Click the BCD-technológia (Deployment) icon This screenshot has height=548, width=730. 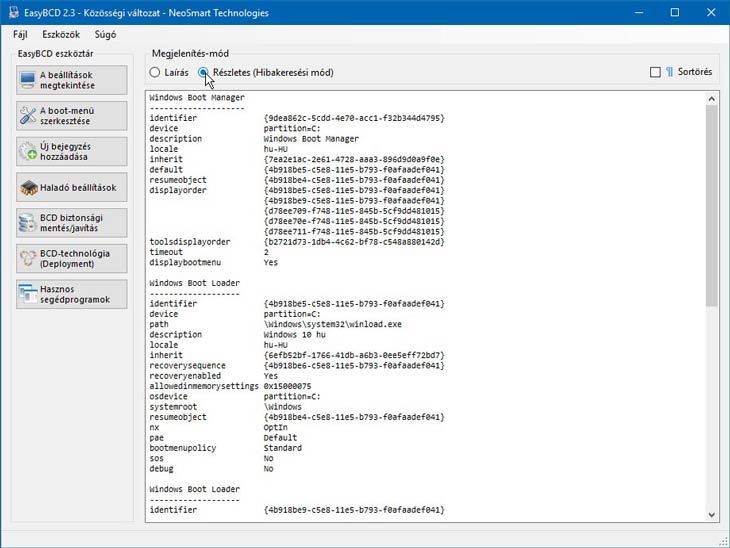click(x=28, y=258)
